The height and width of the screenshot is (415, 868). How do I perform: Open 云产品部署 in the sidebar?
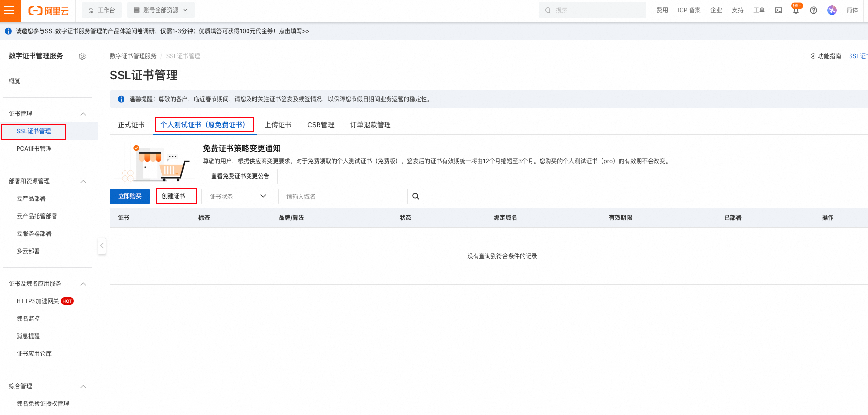31,199
